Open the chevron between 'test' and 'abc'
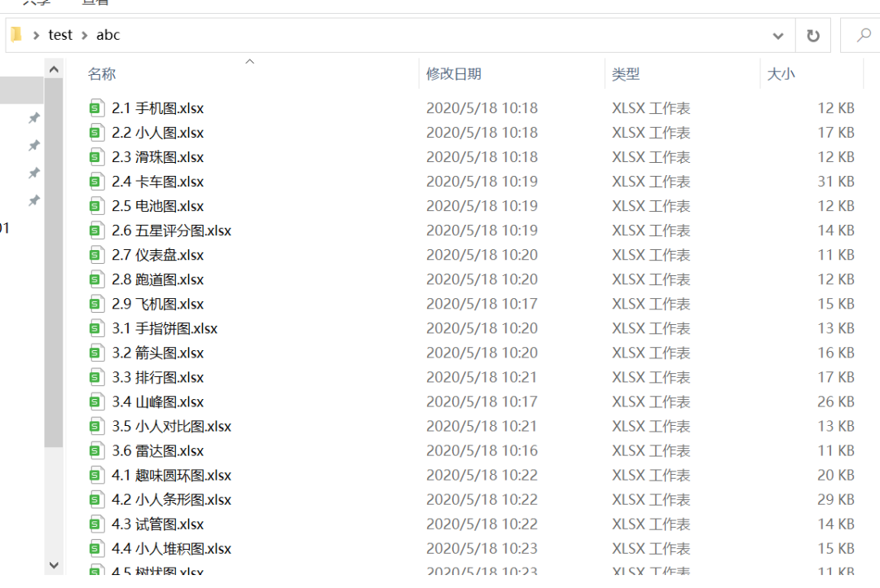This screenshot has width=880, height=588. click(x=84, y=35)
